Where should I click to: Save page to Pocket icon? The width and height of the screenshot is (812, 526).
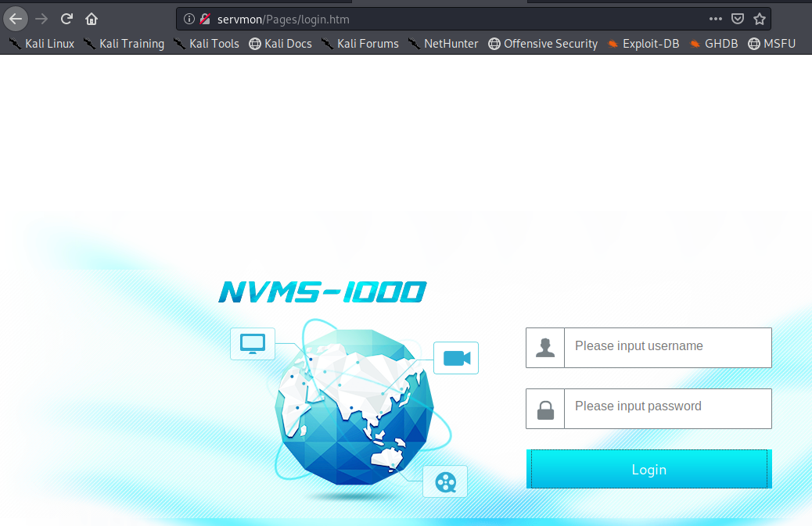738,19
